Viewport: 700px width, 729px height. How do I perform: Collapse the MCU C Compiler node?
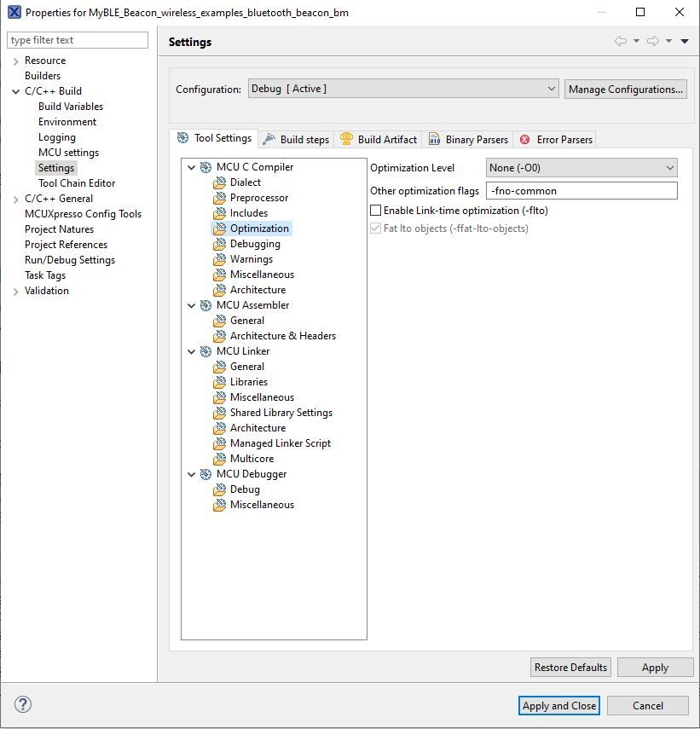(x=191, y=167)
